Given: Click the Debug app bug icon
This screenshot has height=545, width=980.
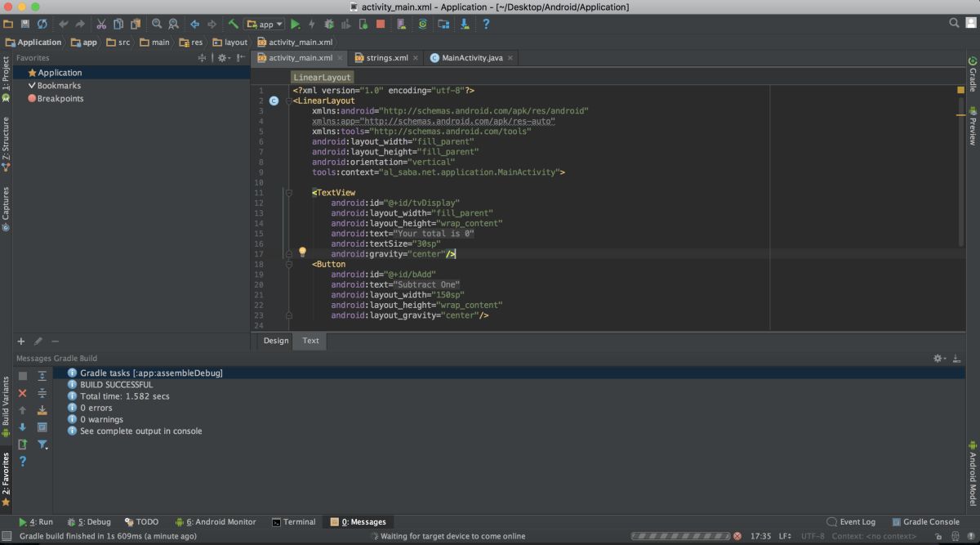Looking at the screenshot, I should pos(329,25).
